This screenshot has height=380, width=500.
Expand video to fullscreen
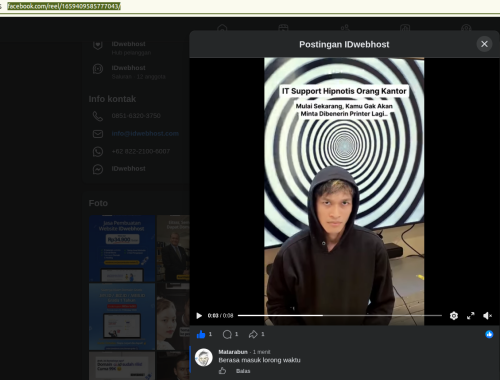coord(470,315)
